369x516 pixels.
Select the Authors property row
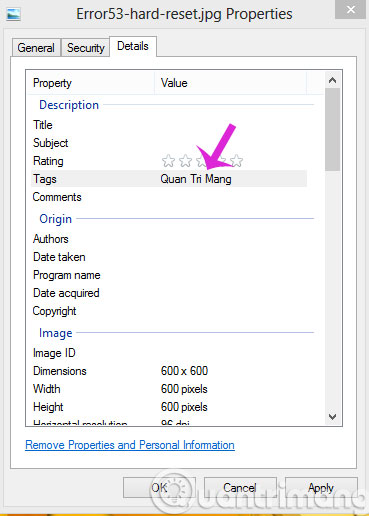pos(170,239)
